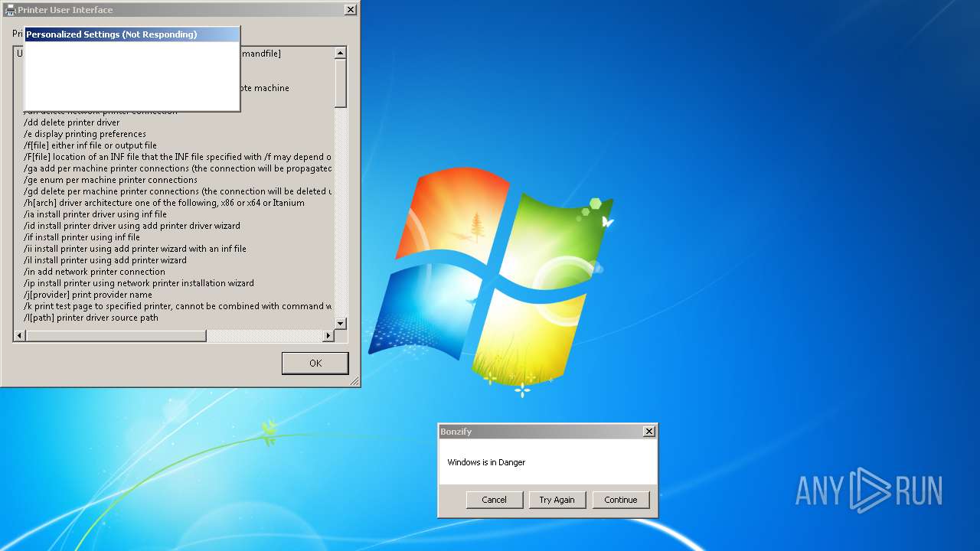The width and height of the screenshot is (980, 551).
Task: Click horizontal scrollbar right arrow
Action: coord(328,336)
